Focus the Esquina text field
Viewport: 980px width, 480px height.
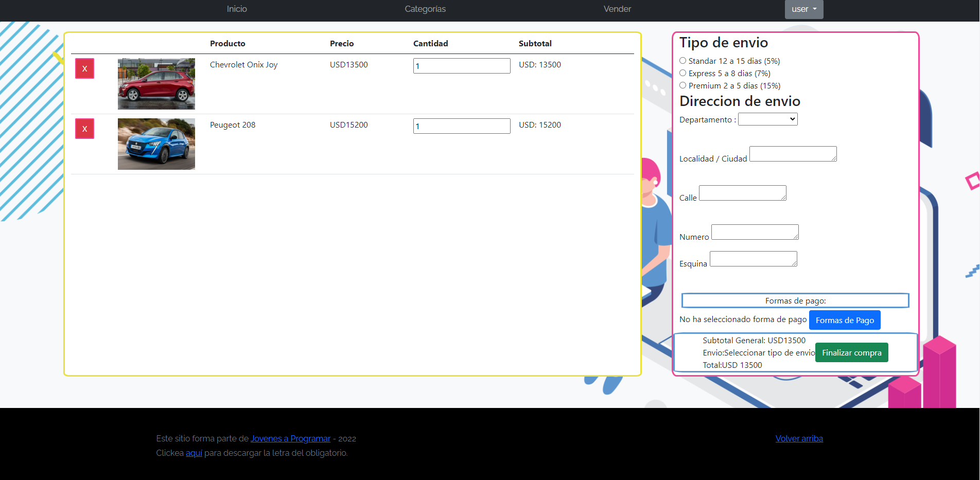[x=754, y=259]
